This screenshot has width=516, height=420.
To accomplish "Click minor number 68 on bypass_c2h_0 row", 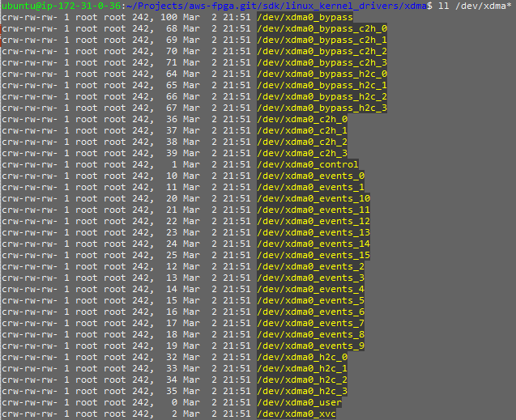I will pyautogui.click(x=172, y=28).
